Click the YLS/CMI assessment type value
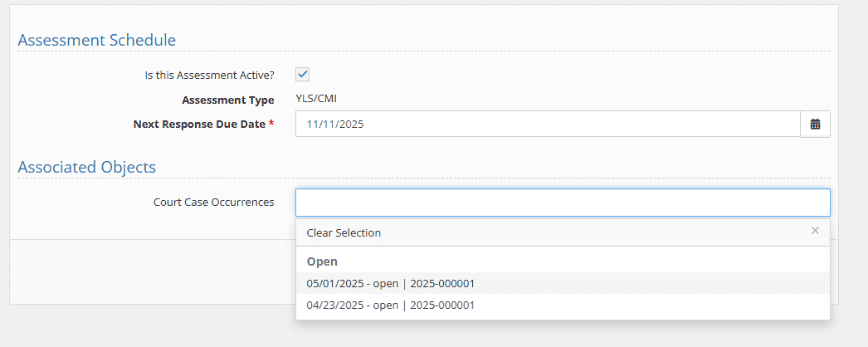 point(316,100)
